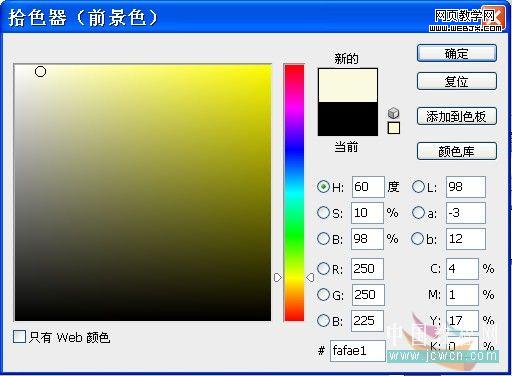The width and height of the screenshot is (512, 376).
Task: Click the RGB B field showing 225
Action: pyautogui.click(x=367, y=320)
